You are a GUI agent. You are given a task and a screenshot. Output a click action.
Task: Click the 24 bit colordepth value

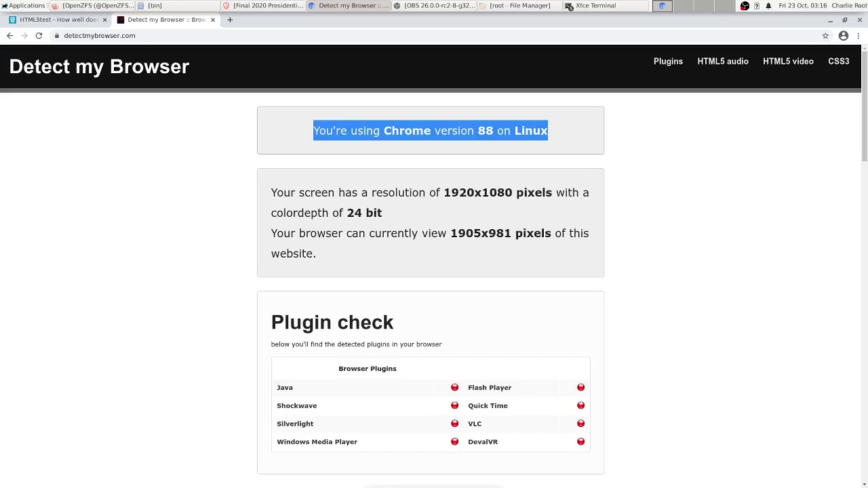[364, 213]
